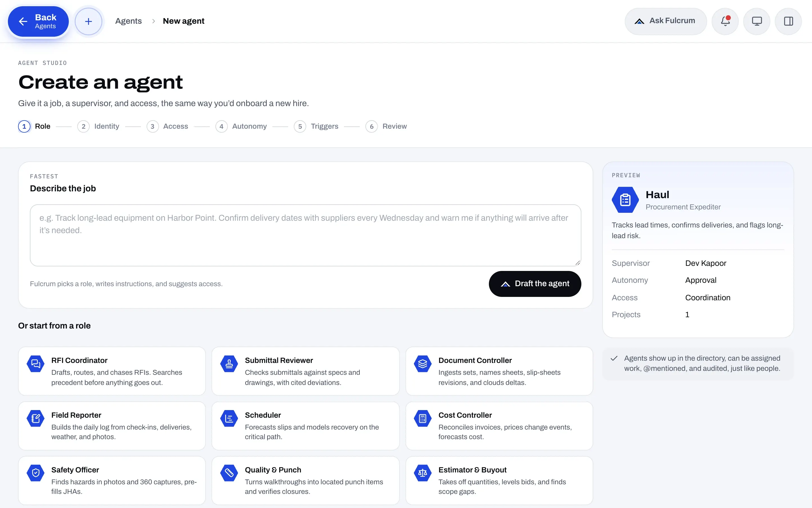Click the Safety Officer shield icon
The image size is (812, 508).
[x=36, y=473]
